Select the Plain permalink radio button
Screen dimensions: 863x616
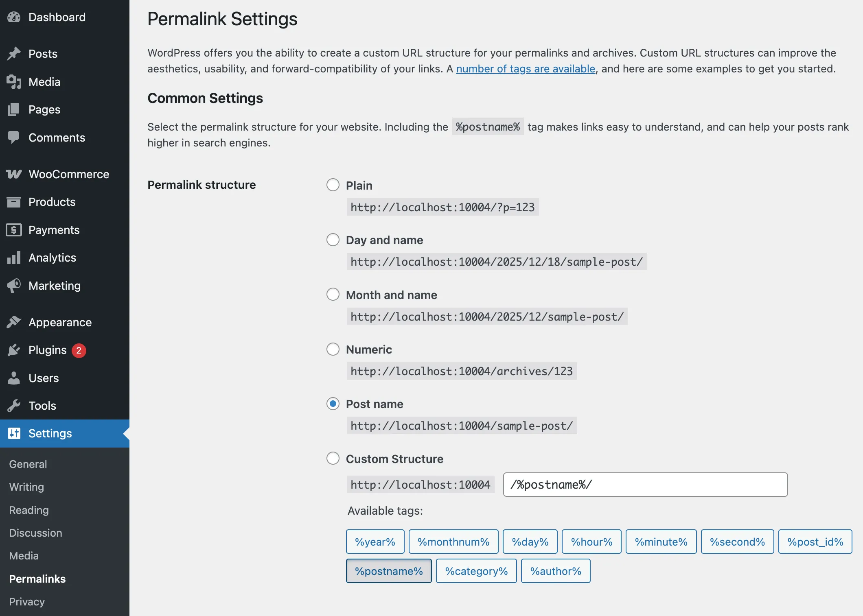point(333,185)
